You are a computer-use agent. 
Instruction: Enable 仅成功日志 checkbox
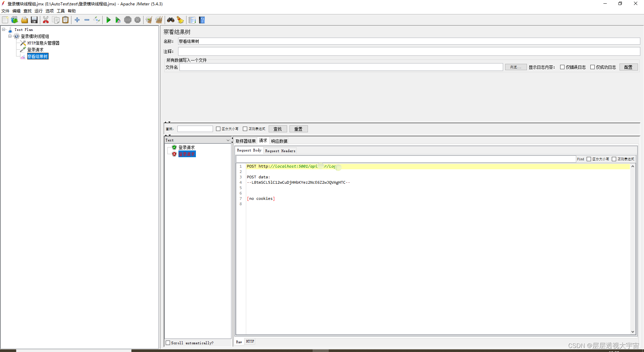pyautogui.click(x=593, y=67)
